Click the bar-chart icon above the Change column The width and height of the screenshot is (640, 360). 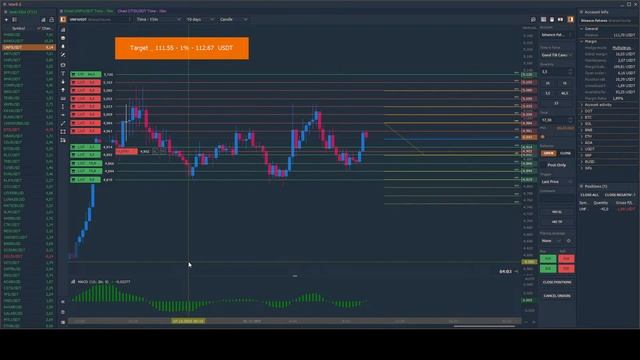[43, 20]
